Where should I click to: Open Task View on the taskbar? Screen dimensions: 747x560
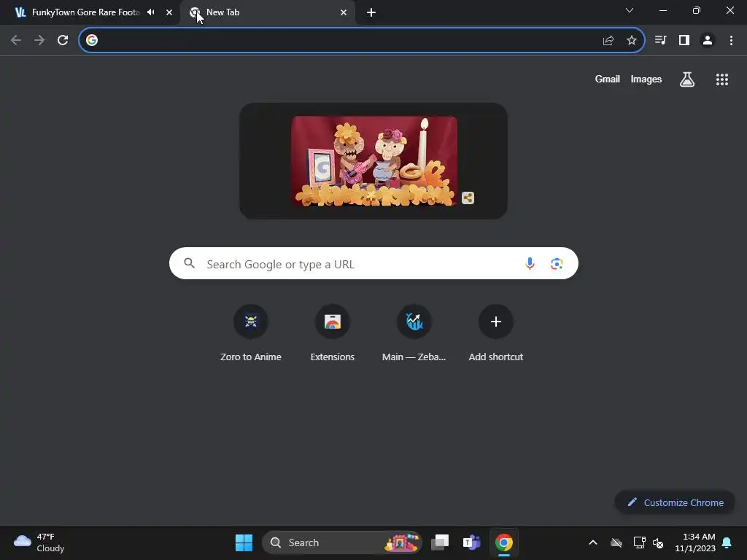[x=440, y=542]
